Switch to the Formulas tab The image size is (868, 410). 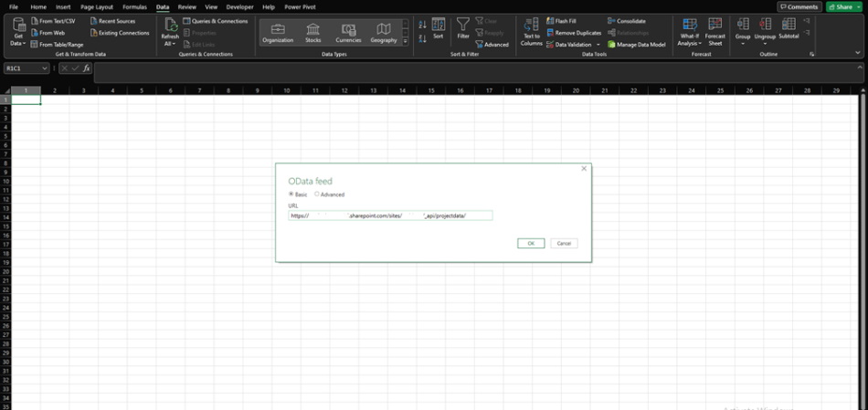(x=135, y=7)
